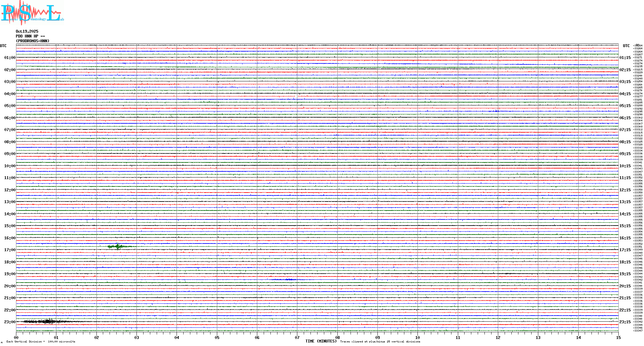Click the 17:00 left time label

tap(10, 250)
